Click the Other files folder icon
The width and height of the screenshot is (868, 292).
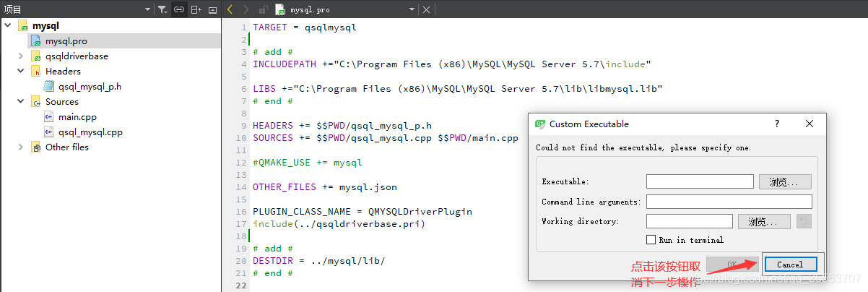[36, 147]
